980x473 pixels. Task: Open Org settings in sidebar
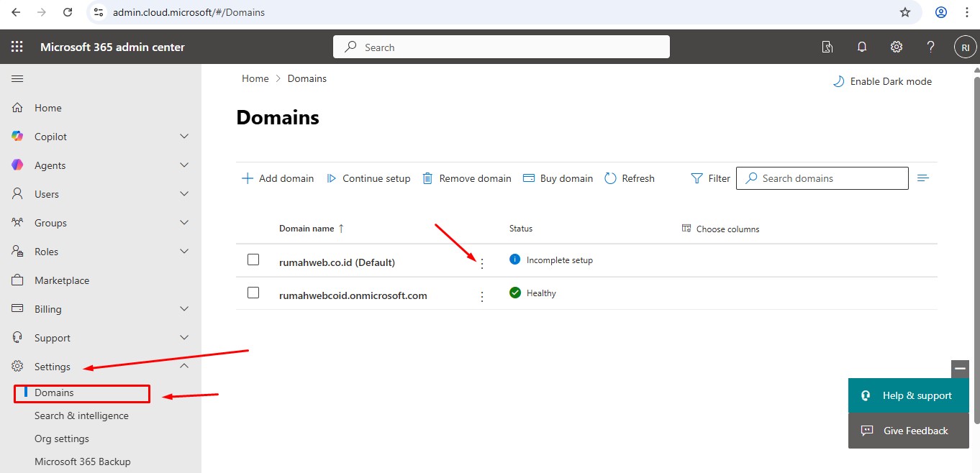pos(62,438)
